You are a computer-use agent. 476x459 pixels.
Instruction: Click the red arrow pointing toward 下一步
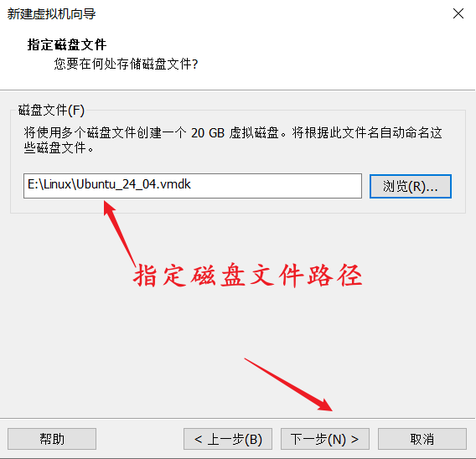288,384
